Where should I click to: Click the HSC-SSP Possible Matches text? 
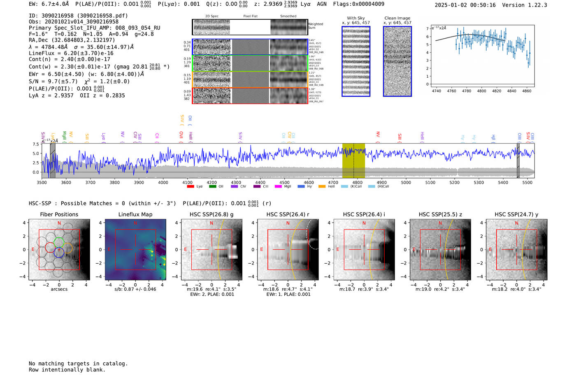click(x=102, y=204)
